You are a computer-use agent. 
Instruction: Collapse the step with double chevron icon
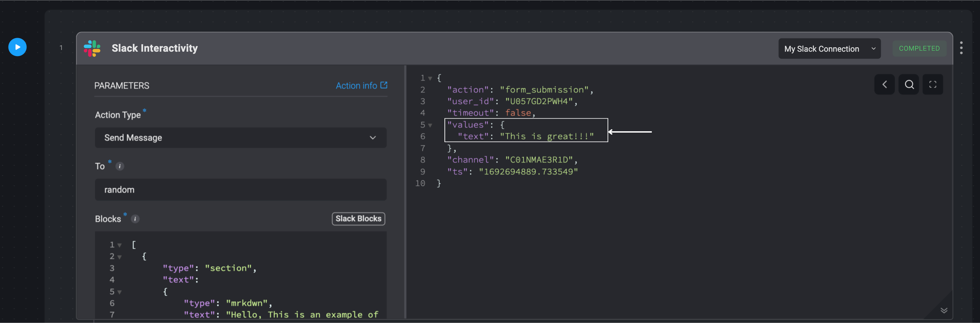click(944, 310)
